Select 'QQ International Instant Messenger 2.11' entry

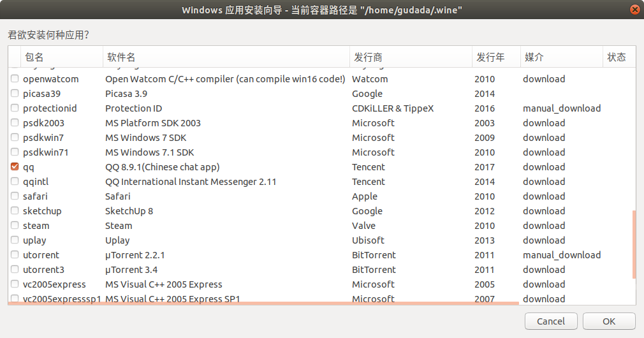191,182
